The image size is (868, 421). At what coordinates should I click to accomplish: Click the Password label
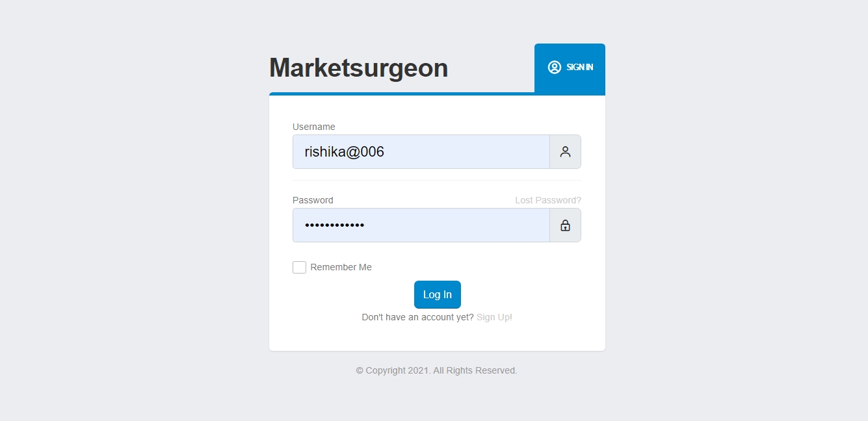(313, 200)
